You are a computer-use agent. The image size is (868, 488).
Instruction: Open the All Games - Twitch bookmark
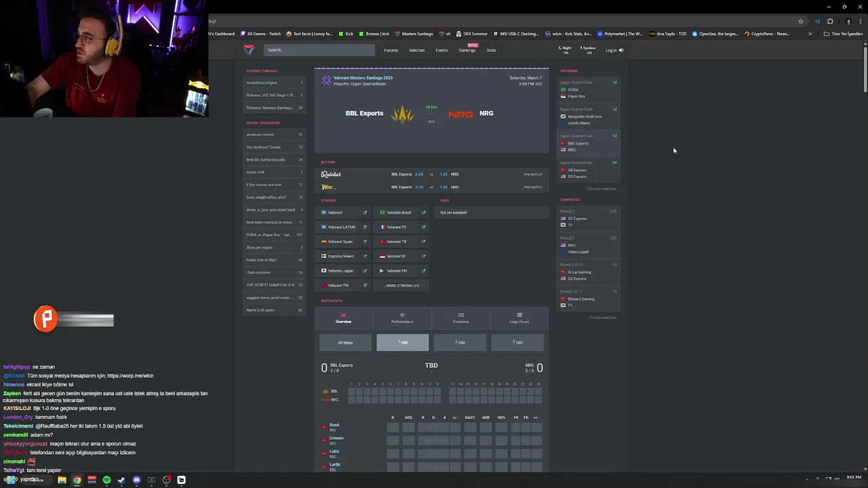260,33
